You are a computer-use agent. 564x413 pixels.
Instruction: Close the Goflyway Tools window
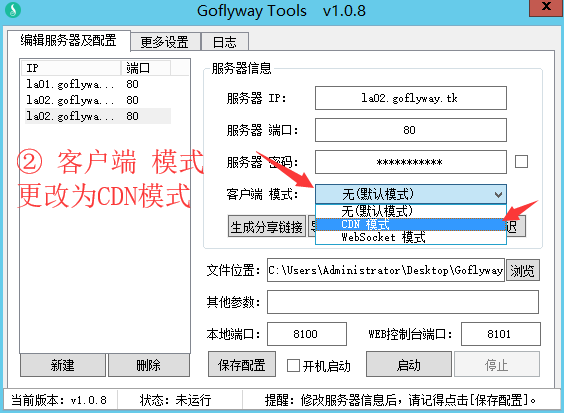coord(545,7)
